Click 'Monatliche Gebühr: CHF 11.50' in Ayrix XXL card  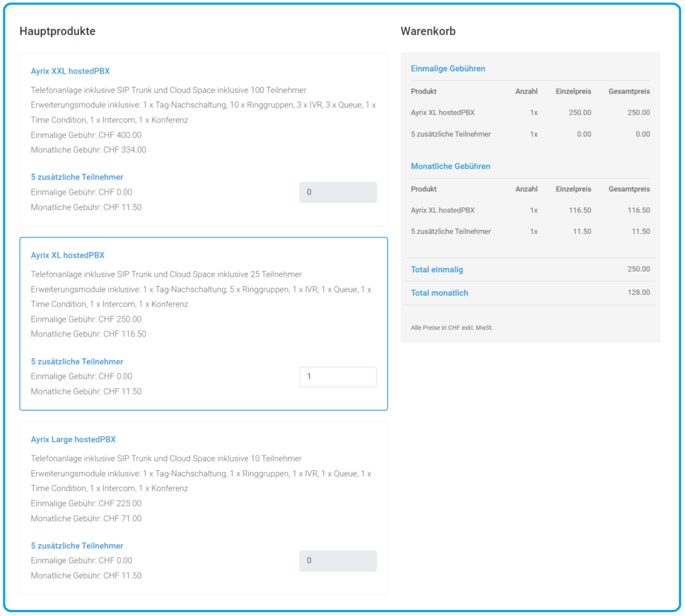(x=86, y=207)
